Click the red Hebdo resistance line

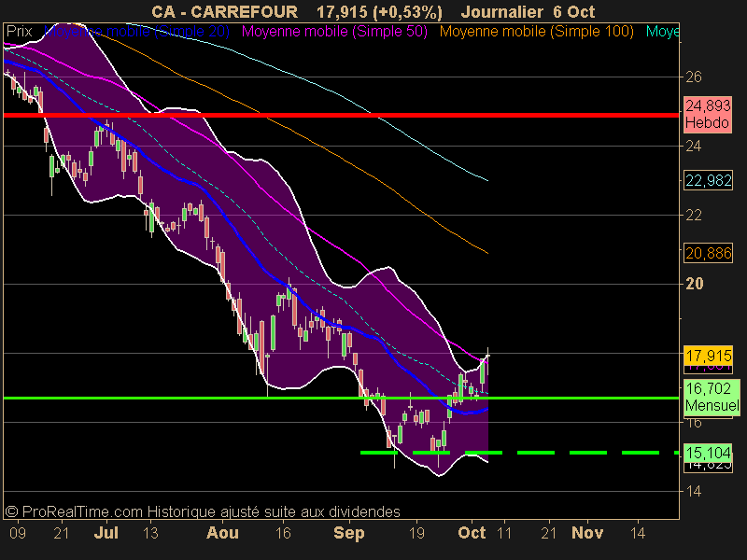pyautogui.click(x=341, y=115)
